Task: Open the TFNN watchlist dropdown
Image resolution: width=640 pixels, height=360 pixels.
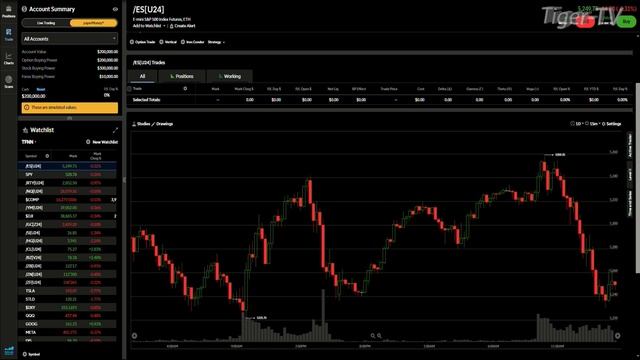Action: click(29, 142)
